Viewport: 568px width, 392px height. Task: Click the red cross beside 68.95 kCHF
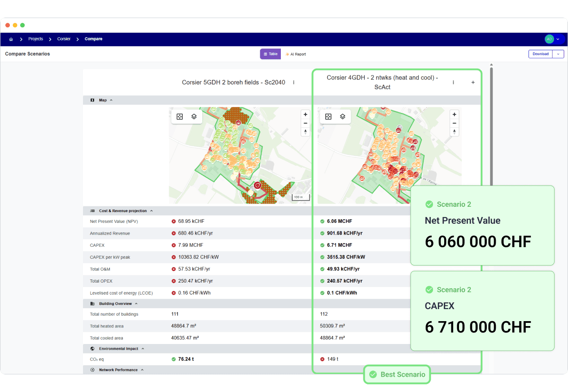(x=174, y=221)
